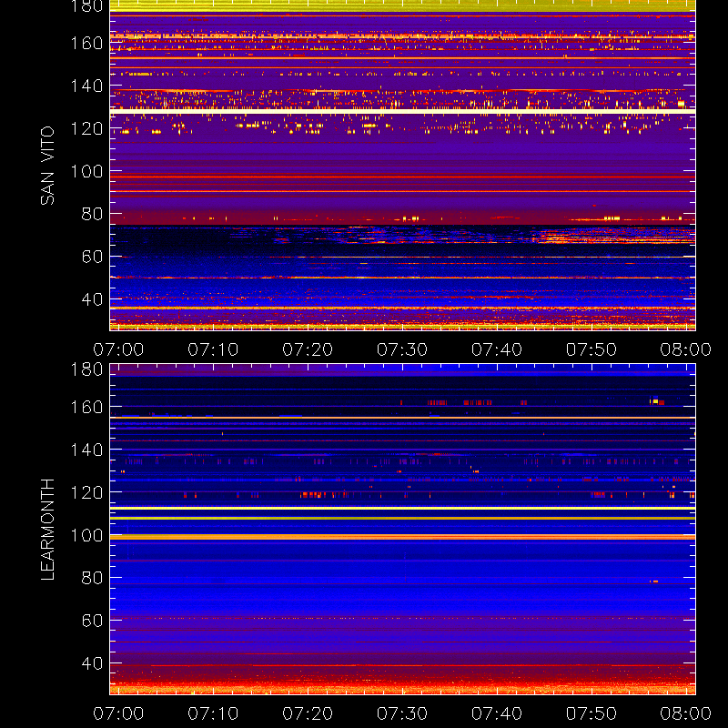The height and width of the screenshot is (728, 728).
Task: Choose the 140 frequency label on Learmonth axis
Action: coord(86,450)
